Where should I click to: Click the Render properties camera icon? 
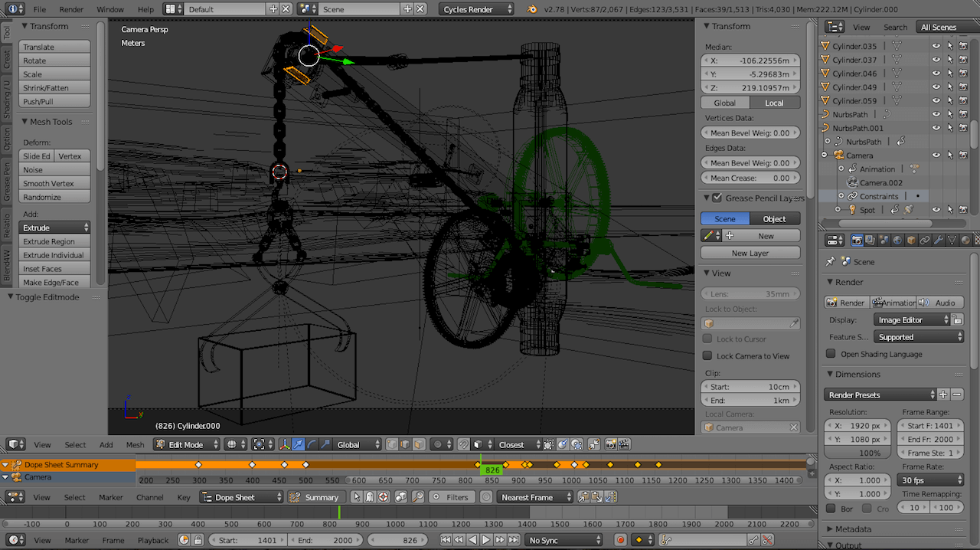point(857,241)
